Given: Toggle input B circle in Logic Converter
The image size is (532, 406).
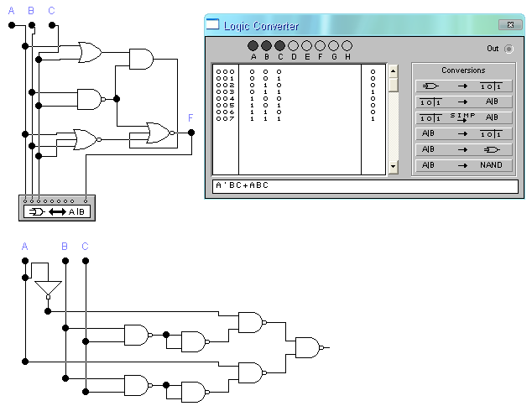Looking at the screenshot, I should pos(266,46).
